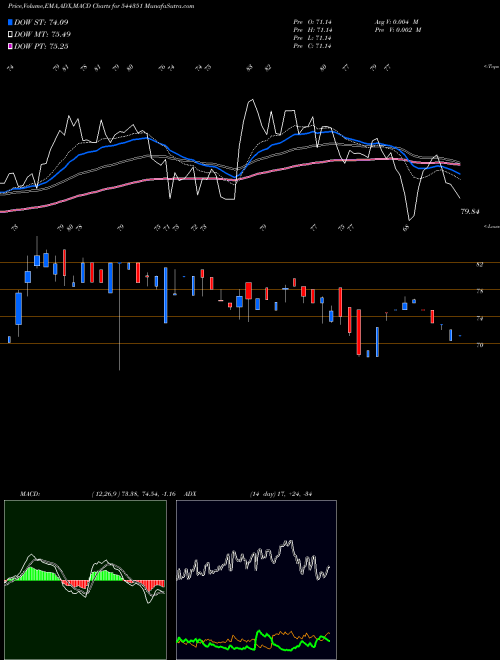Select the 'DOW MT: 75.49' legend label

pos(42,35)
